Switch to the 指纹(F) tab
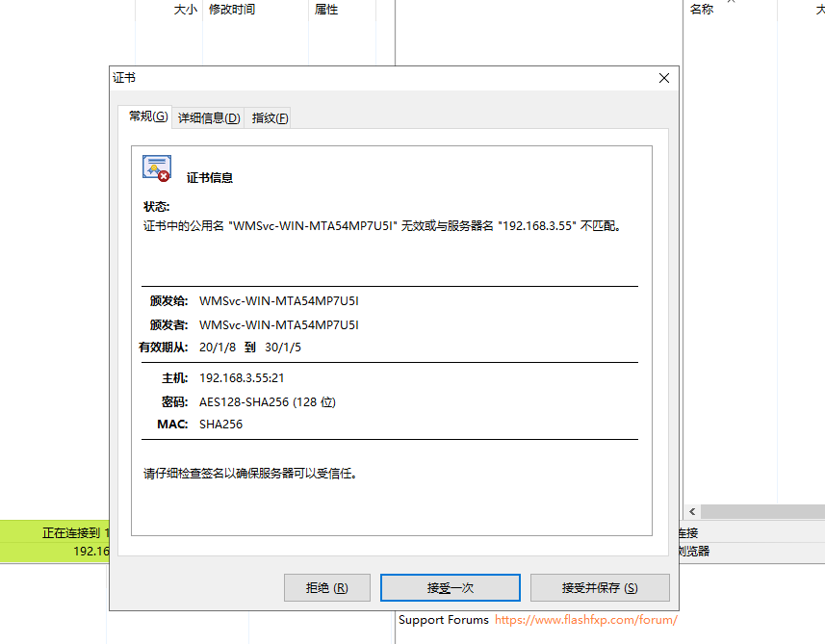 269,116
